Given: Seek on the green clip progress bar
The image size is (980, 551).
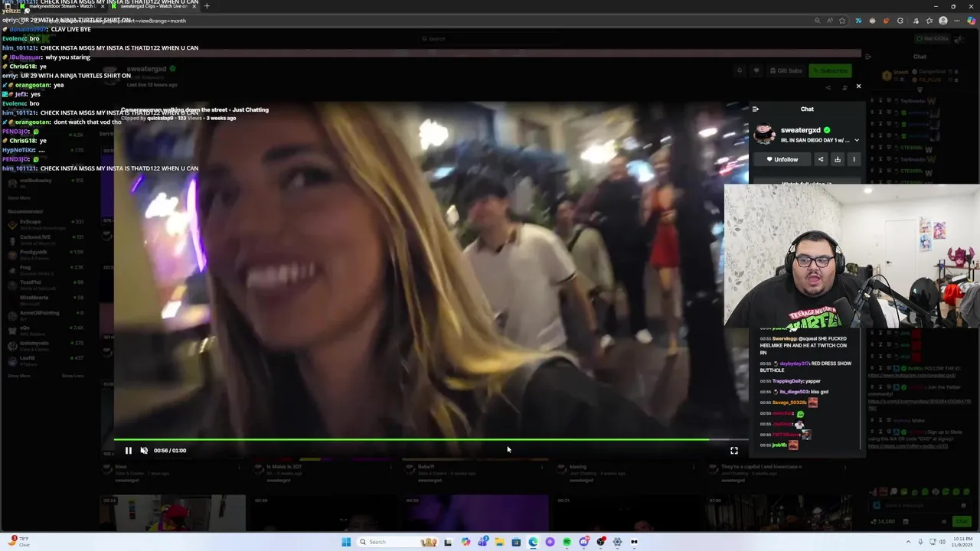Looking at the screenshot, I should tap(431, 439).
